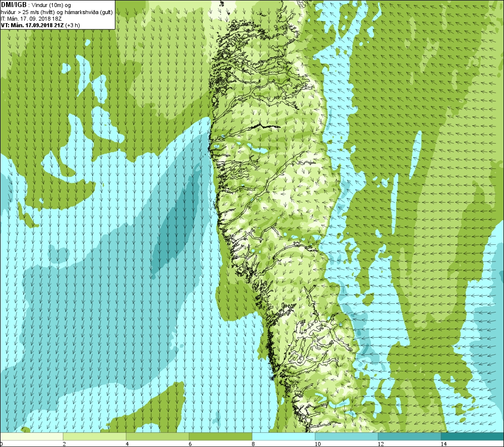Image resolution: width=504 pixels, height=447 pixels.
Task: Click the legend scale label '8'
Action: (x=254, y=444)
